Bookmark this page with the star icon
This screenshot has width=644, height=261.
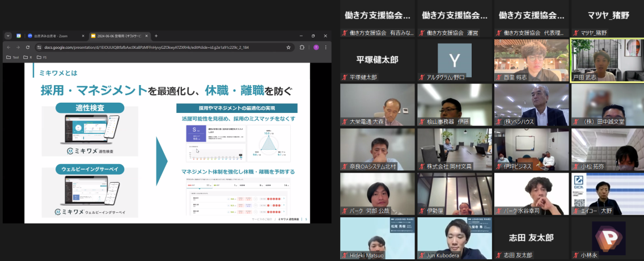[289, 47]
